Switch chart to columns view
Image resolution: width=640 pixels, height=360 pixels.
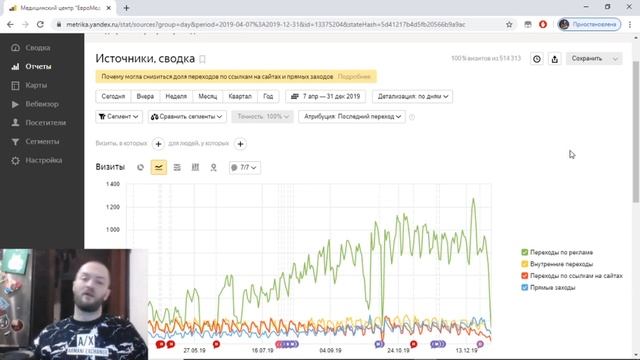coord(196,167)
